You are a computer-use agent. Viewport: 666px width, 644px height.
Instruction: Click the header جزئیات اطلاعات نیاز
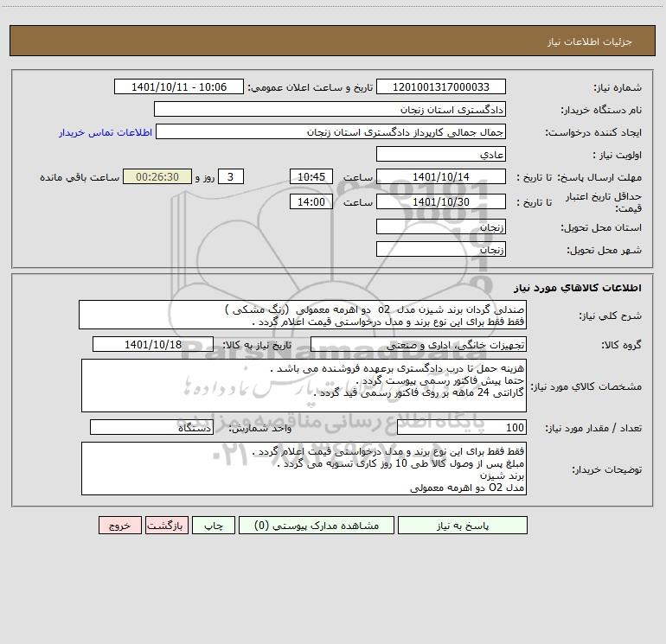(x=589, y=41)
